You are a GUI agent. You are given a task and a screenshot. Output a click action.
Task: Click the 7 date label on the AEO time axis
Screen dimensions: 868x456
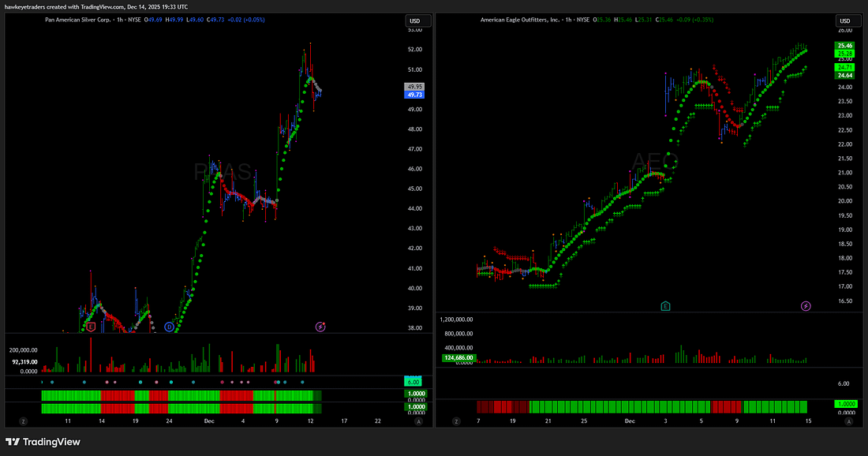(x=478, y=421)
